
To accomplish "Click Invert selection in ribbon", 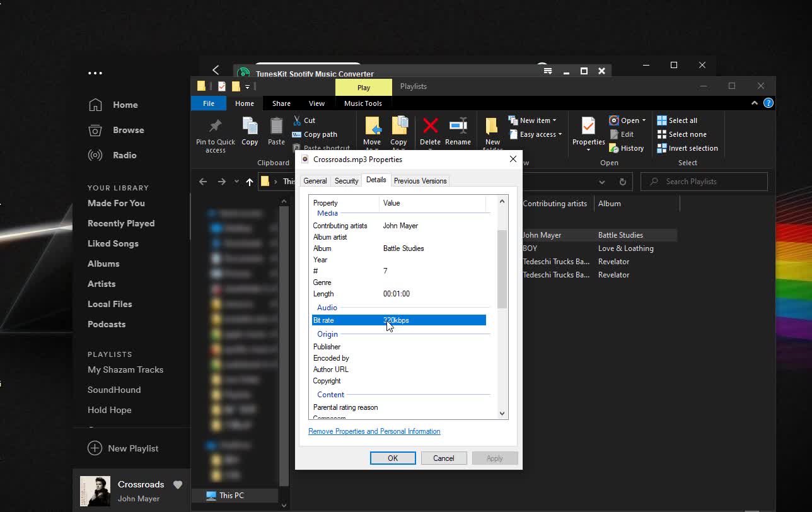I will [687, 148].
